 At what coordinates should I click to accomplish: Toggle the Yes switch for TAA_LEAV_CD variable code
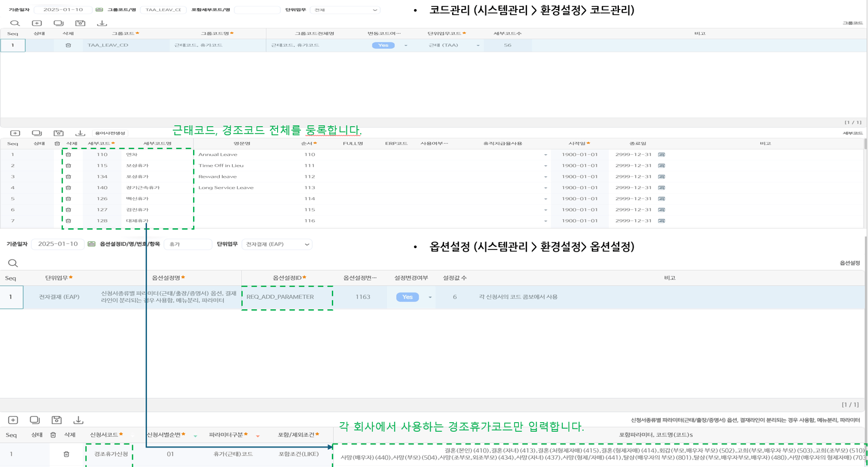tap(383, 45)
